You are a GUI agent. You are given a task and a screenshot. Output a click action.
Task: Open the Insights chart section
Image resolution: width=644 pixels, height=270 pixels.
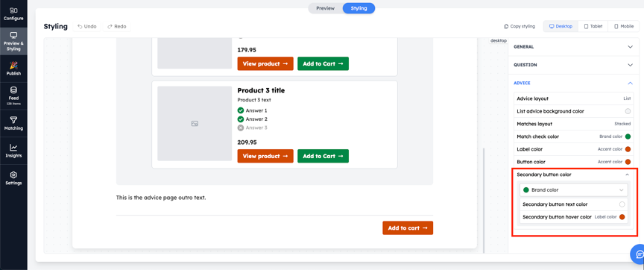(13, 151)
